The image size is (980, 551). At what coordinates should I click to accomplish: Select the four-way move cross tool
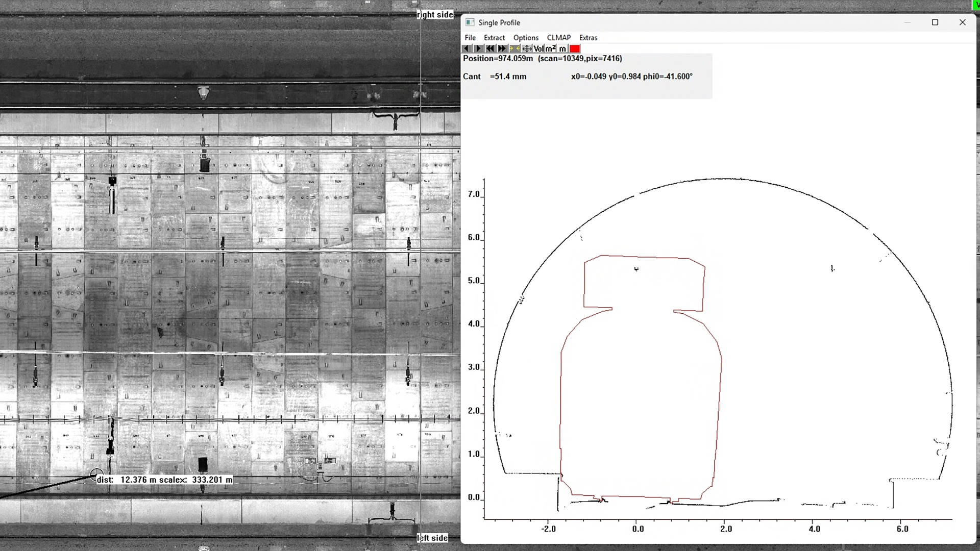pyautogui.click(x=527, y=48)
